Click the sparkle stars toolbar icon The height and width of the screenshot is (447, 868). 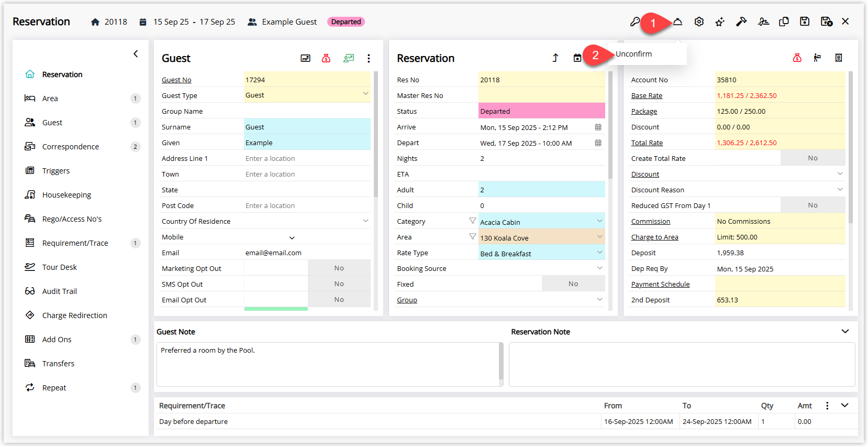point(720,21)
